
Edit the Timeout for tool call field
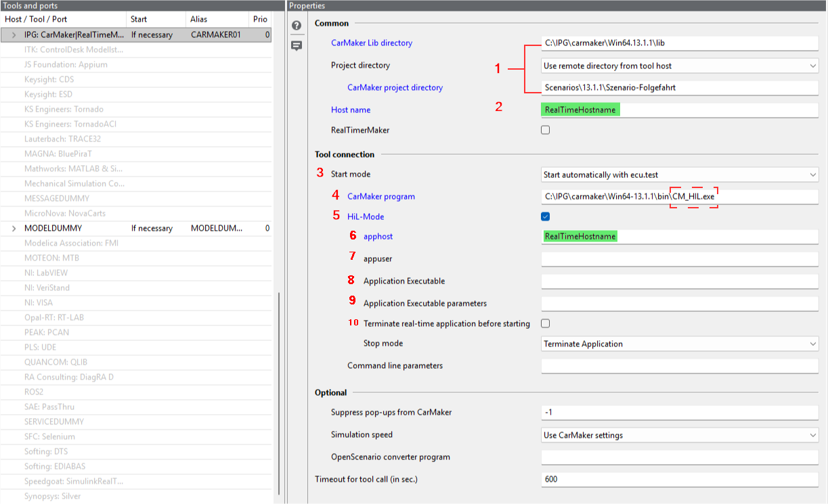pos(680,479)
